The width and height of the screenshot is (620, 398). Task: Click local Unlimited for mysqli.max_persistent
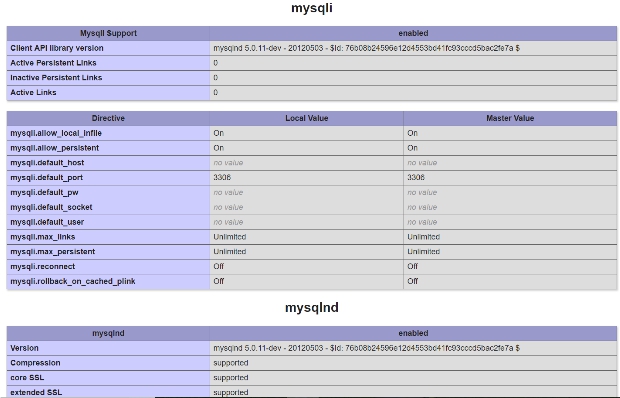(x=230, y=252)
